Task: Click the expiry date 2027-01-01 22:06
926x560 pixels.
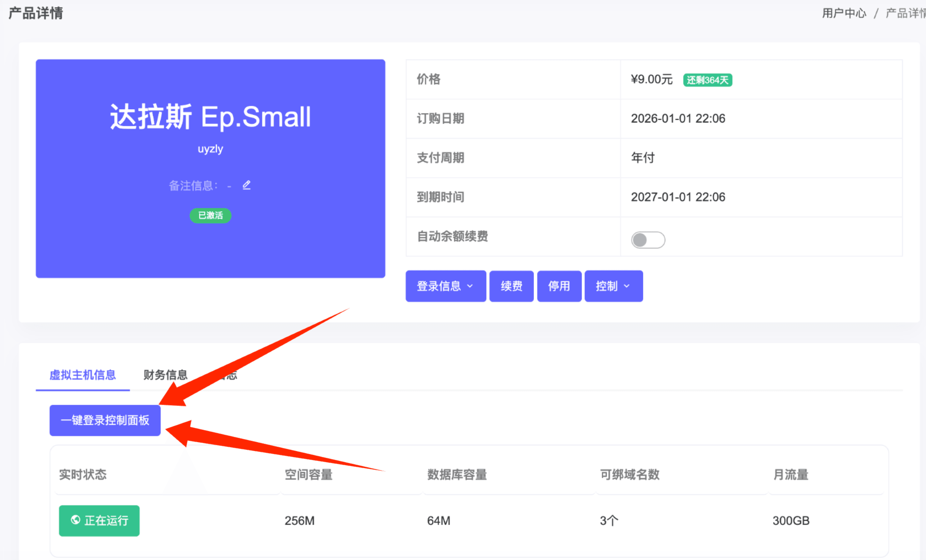Action: [678, 197]
